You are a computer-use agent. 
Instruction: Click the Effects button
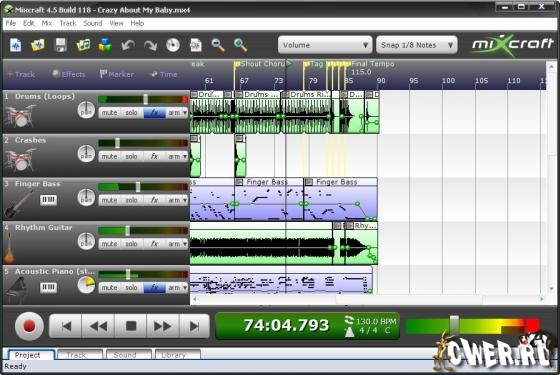click(69, 74)
